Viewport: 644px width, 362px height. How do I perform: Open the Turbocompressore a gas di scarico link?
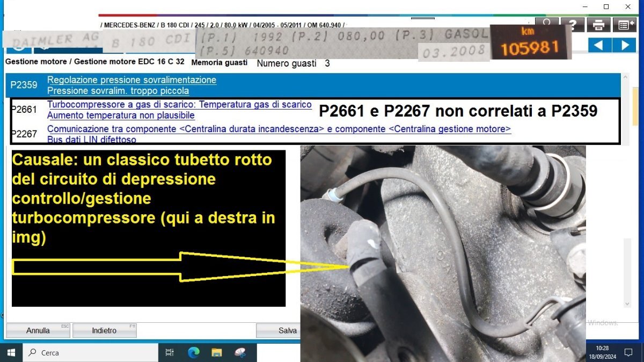point(179,104)
